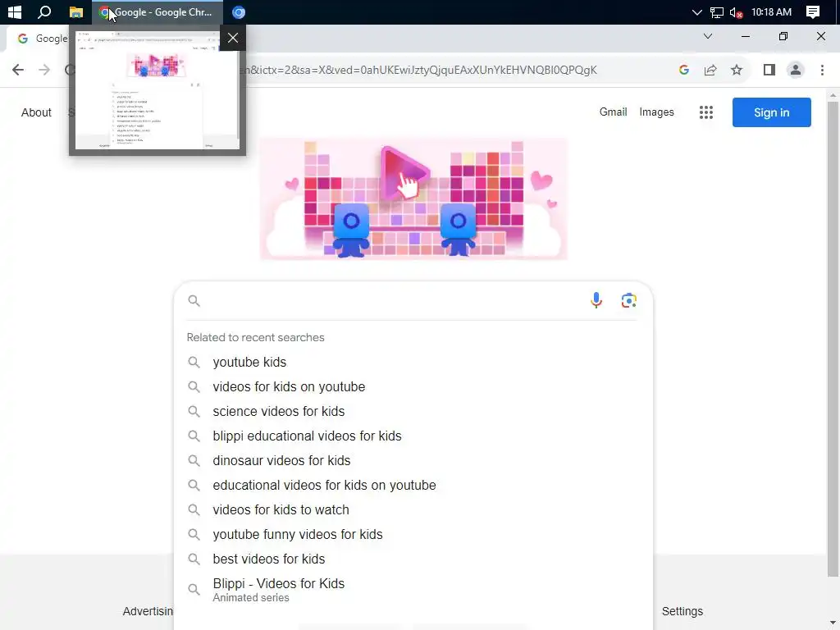Go back to the previous page
840x630 pixels.
pyautogui.click(x=18, y=70)
